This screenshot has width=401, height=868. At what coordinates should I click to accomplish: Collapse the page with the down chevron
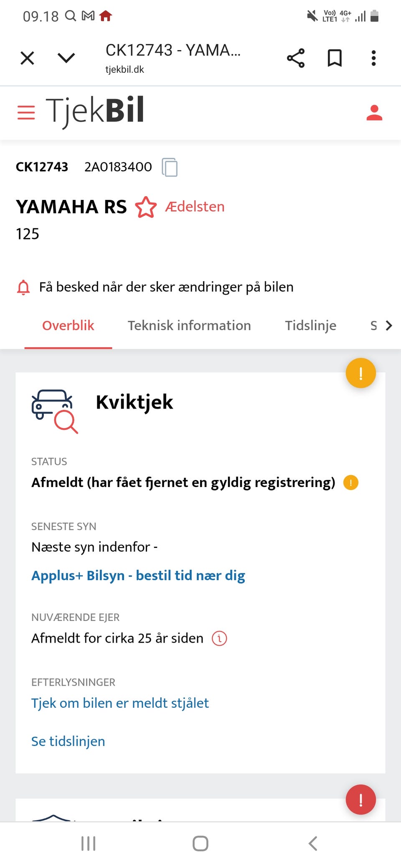click(65, 58)
